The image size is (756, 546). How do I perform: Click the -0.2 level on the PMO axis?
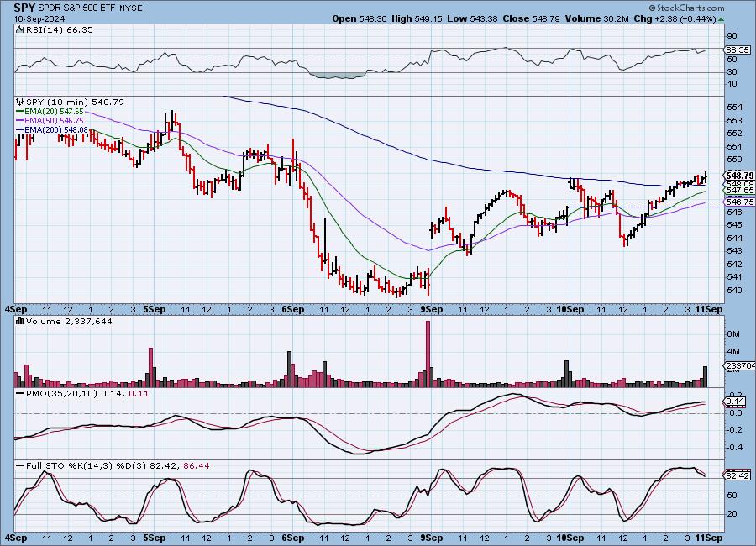click(x=735, y=430)
